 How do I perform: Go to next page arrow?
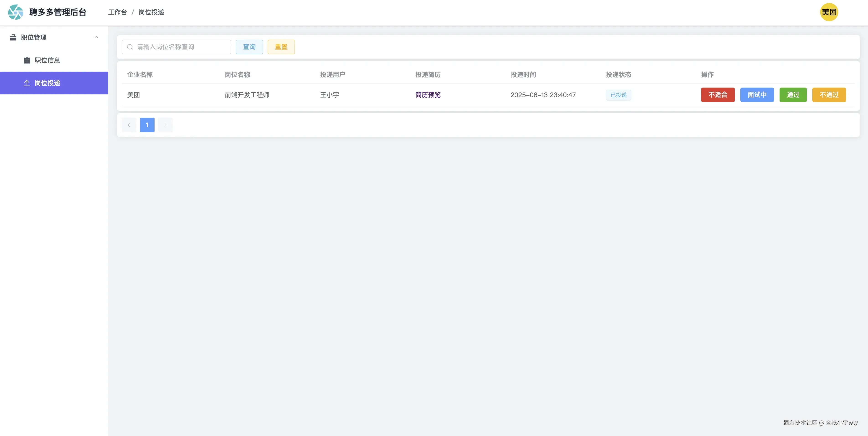click(165, 125)
